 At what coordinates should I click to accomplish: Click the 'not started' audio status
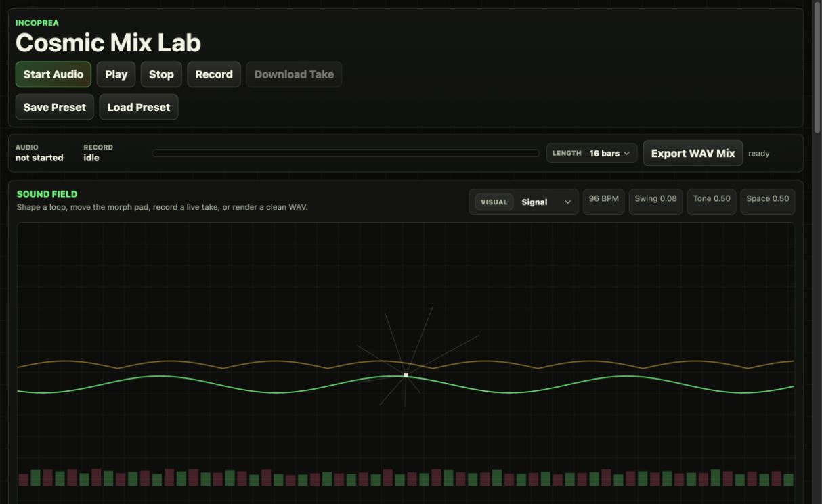(x=39, y=158)
